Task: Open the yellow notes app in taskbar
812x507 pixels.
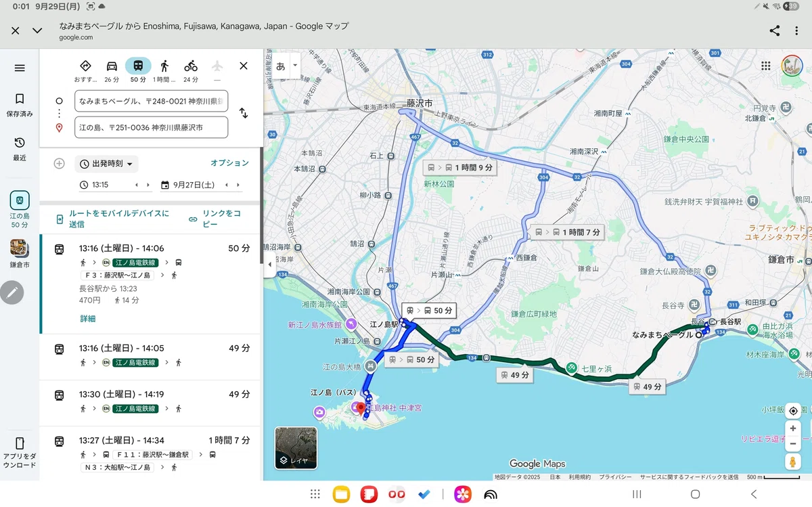Action: (x=341, y=494)
